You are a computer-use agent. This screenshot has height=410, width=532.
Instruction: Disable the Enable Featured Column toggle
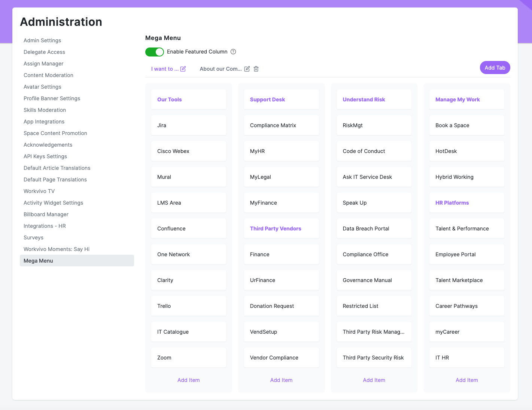154,52
